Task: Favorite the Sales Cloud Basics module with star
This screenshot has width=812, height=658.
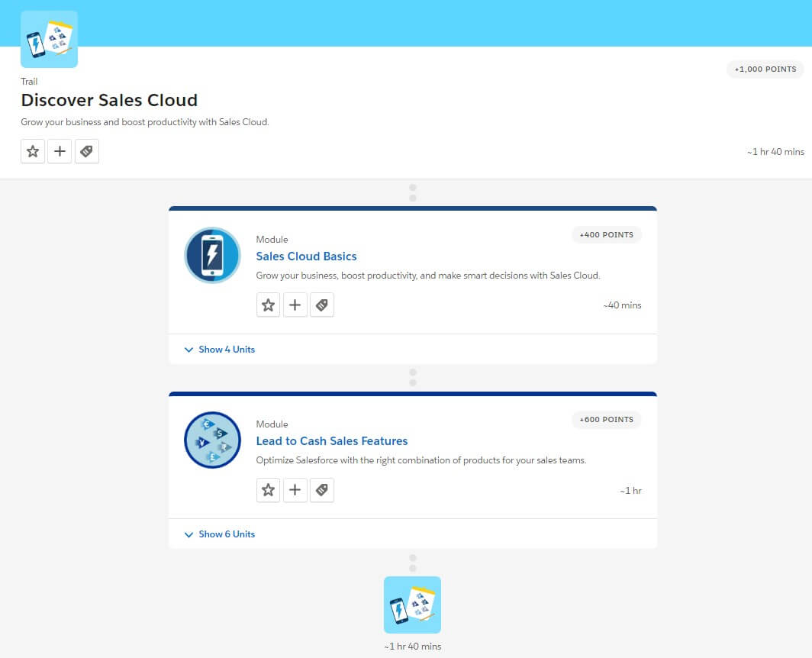Action: coord(268,305)
